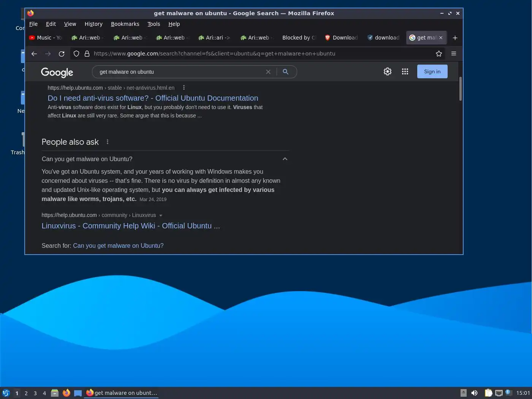Switch to workspace 3 in taskbar
Screen dimensions: 532x399
coord(35,393)
